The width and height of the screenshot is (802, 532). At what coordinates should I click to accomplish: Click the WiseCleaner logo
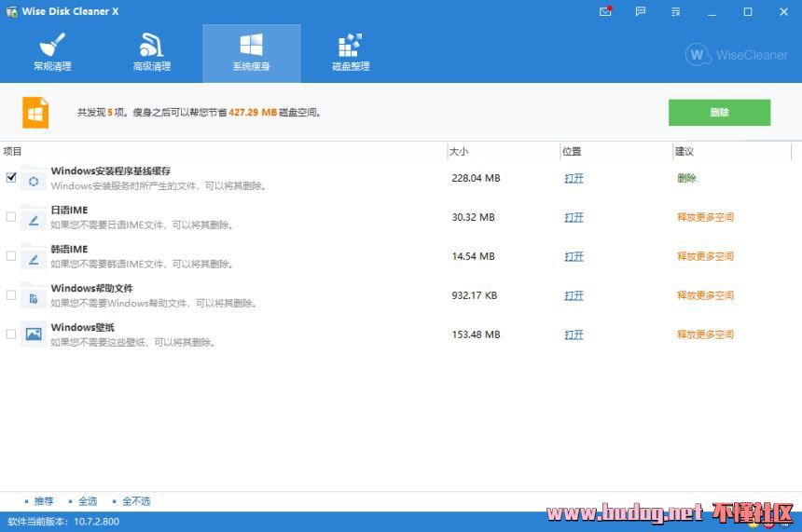point(737,55)
